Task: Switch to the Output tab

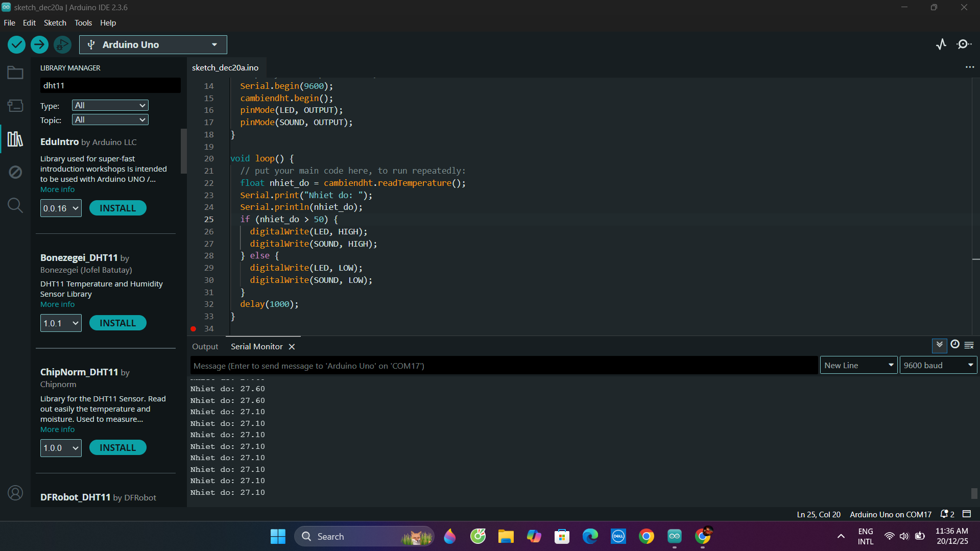Action: pyautogui.click(x=205, y=347)
